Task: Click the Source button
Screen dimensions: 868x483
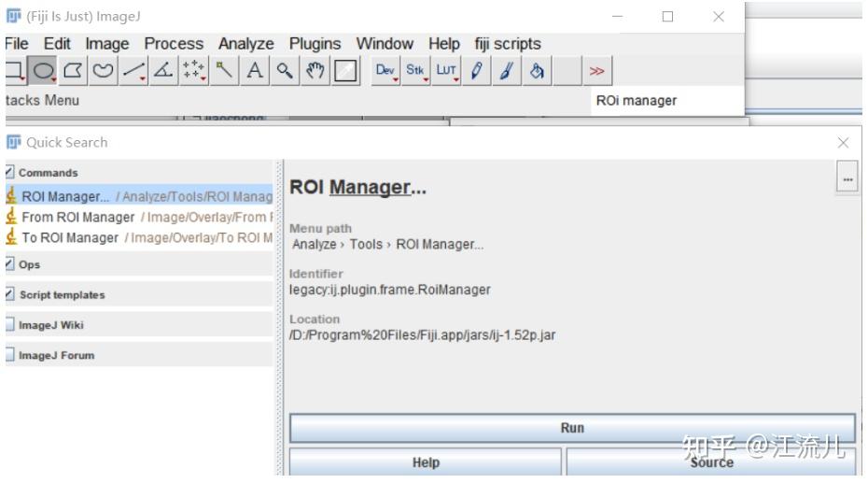Action: 711,462
